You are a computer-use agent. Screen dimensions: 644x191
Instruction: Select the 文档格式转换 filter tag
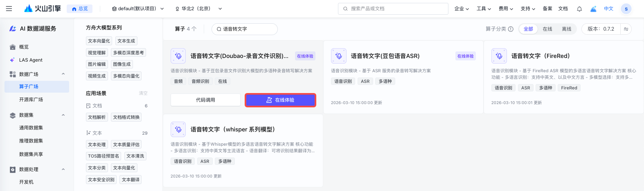click(x=126, y=117)
